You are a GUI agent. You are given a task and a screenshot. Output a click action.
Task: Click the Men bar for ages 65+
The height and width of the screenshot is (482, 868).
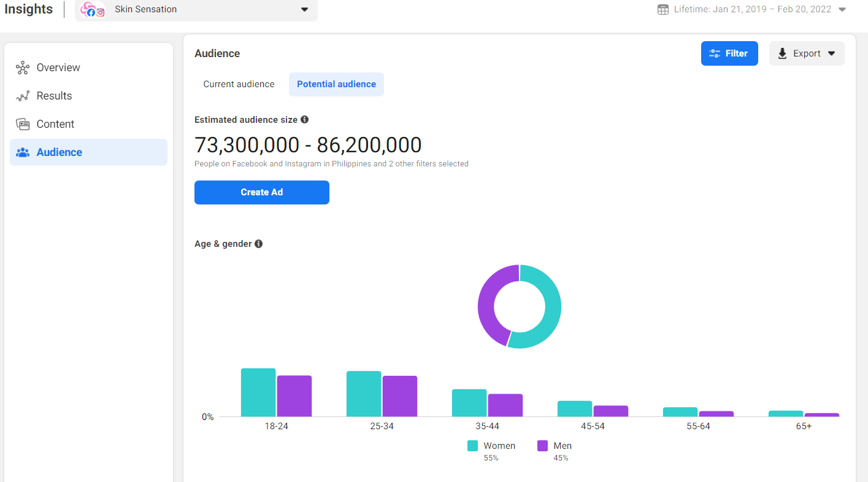click(822, 415)
